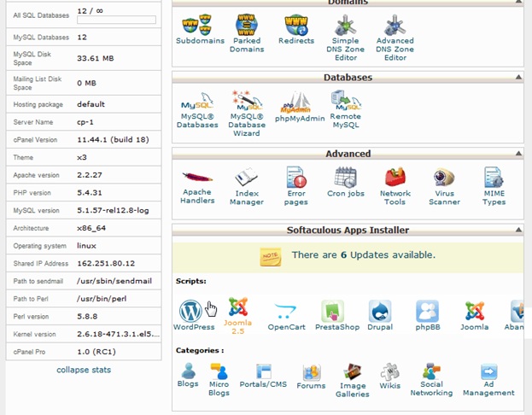Select the /usr/sbin/sendmail path
This screenshot has width=532, height=415.
coord(114,281)
